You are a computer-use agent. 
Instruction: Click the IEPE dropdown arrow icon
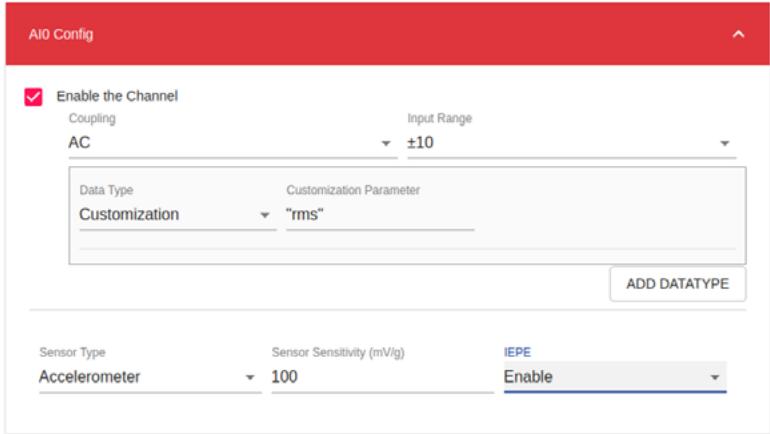pos(715,378)
